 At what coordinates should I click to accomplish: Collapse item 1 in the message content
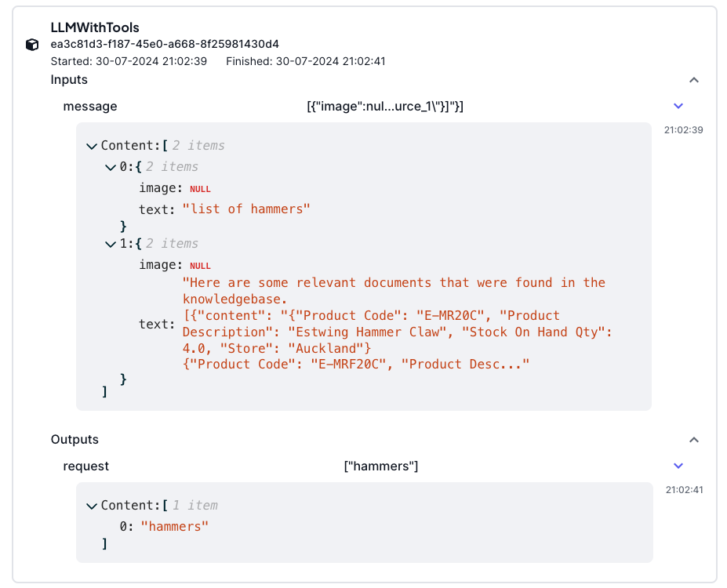[x=110, y=244]
